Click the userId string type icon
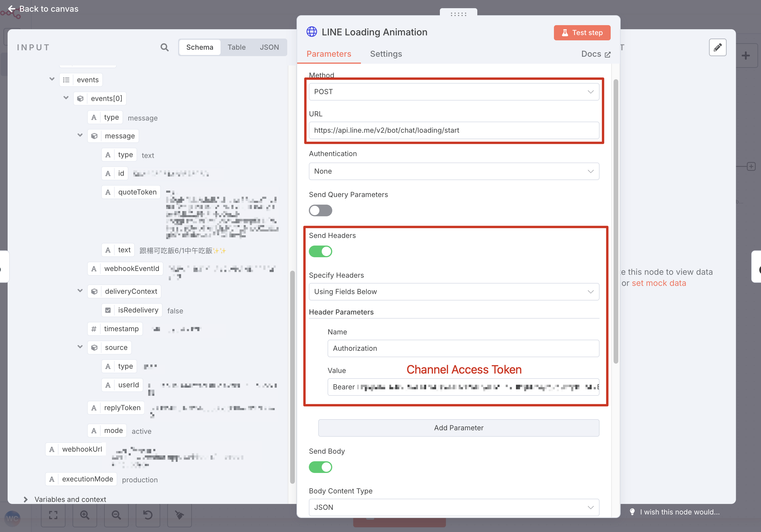Image resolution: width=761 pixels, height=532 pixels. coord(108,385)
